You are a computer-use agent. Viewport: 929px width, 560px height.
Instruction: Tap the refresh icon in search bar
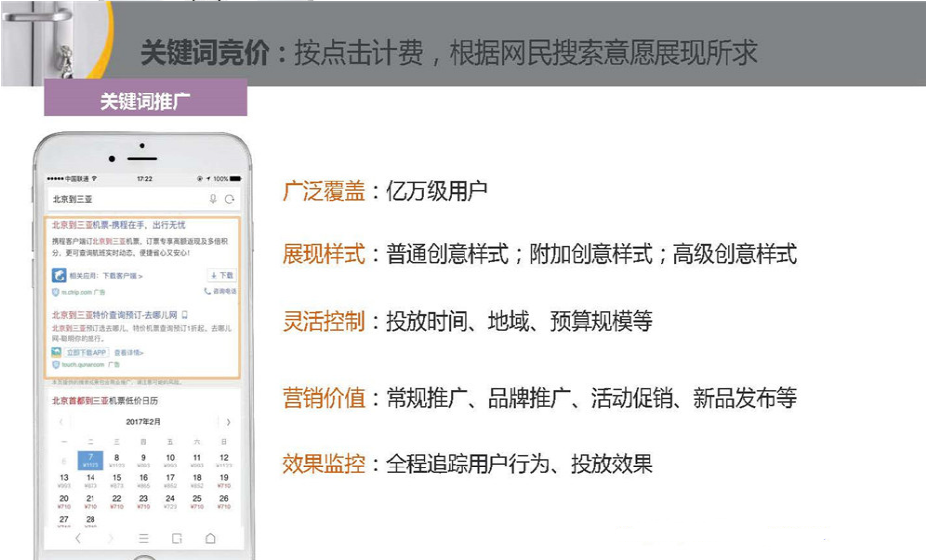click(x=229, y=200)
